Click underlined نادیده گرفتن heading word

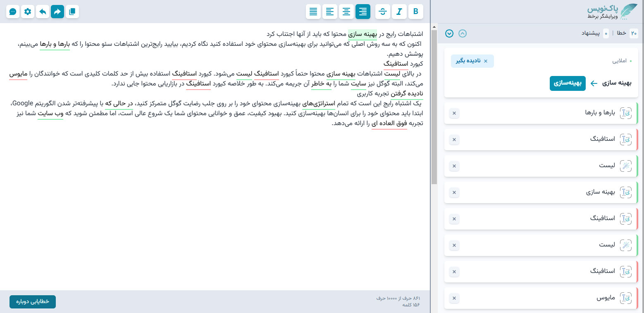click(407, 94)
